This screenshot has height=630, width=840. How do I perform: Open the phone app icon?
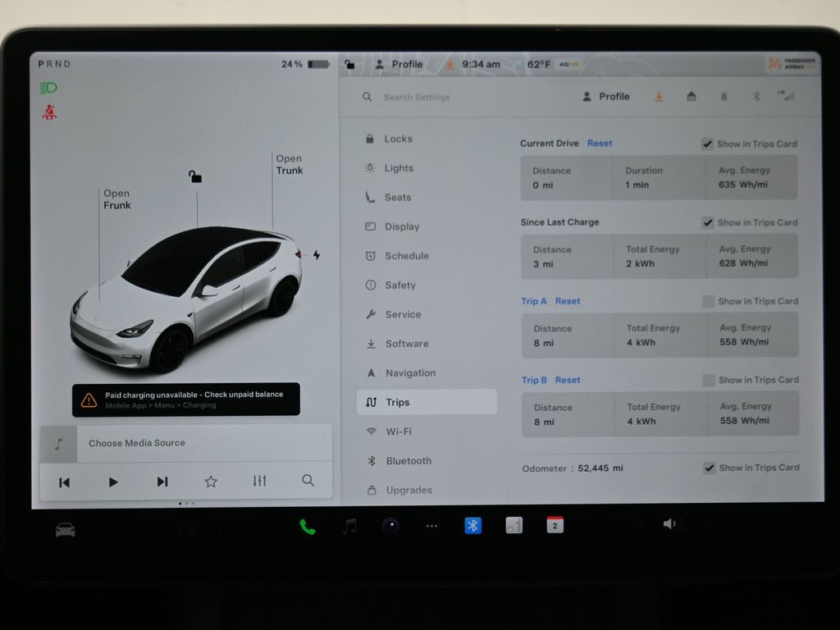(308, 527)
